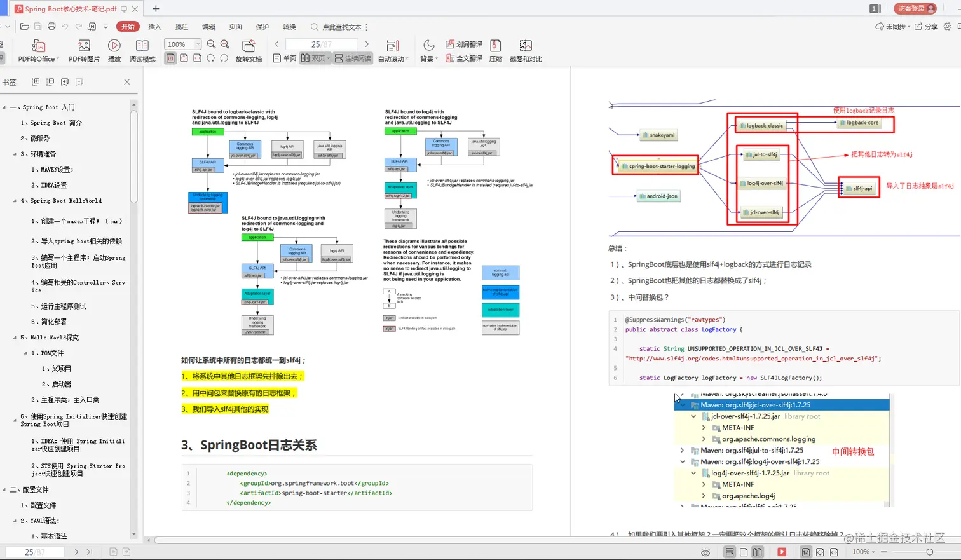Go to previous page arrow in toolbar
The height and width of the screenshot is (560, 961).
[276, 44]
